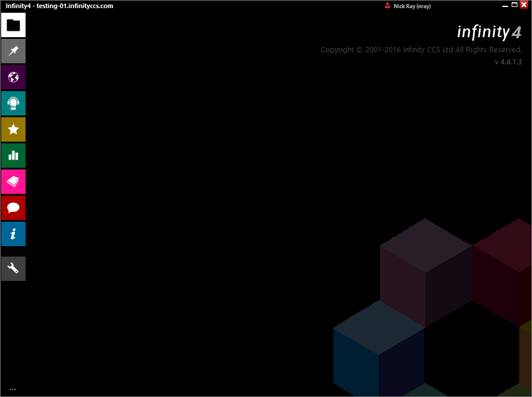Select the gold star favourites icon
The width and height of the screenshot is (532, 397).
click(x=13, y=129)
